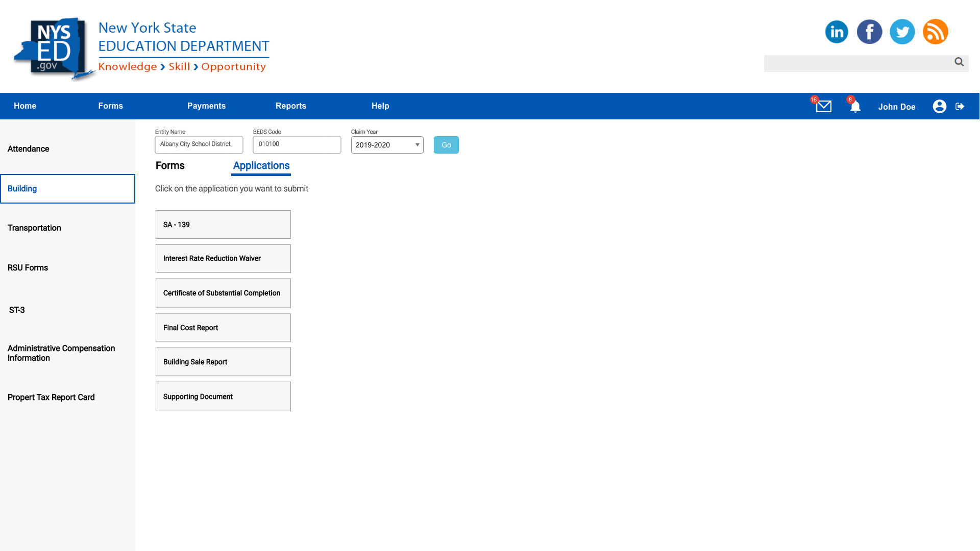Open the SA - 139 application

(223, 224)
